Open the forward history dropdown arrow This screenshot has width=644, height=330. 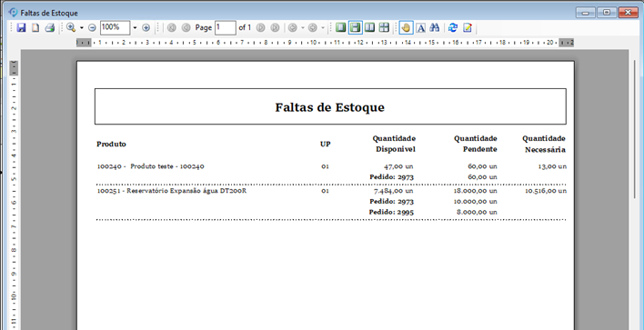tap(323, 27)
